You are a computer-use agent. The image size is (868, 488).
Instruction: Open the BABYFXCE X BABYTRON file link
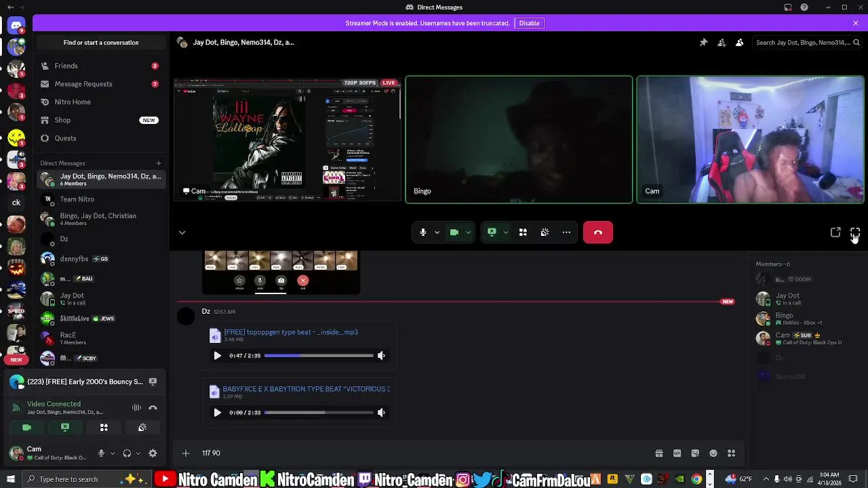[307, 389]
